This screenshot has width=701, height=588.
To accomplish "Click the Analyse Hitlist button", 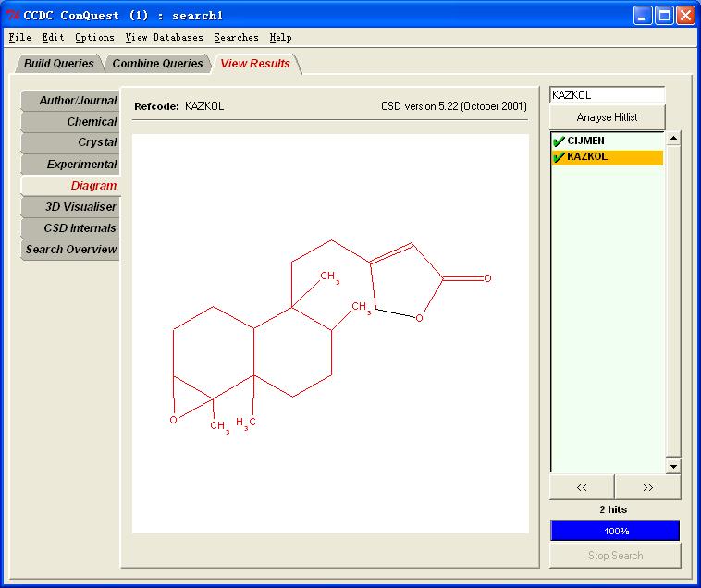I will tap(607, 117).
